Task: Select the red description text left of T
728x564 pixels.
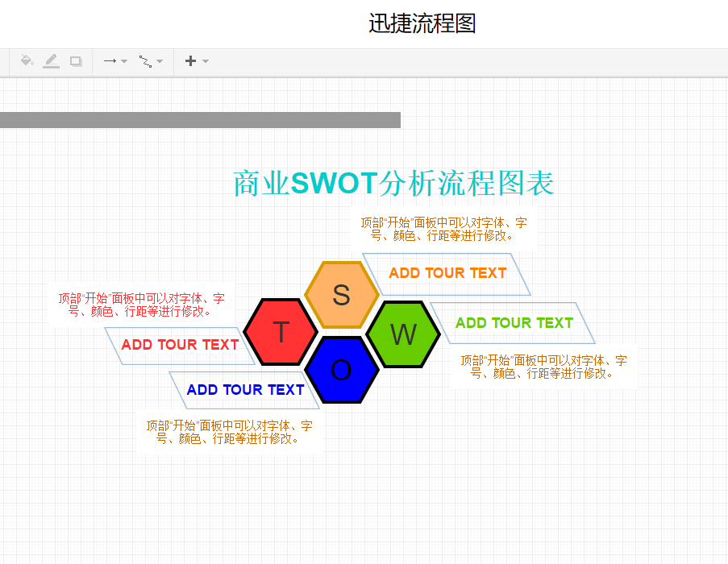Action: (142, 305)
